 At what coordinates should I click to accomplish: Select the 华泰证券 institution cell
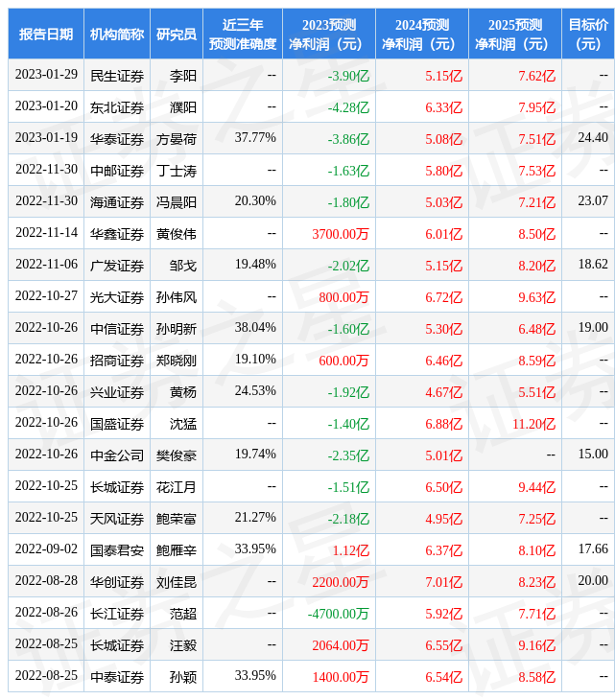pyautogui.click(x=117, y=139)
